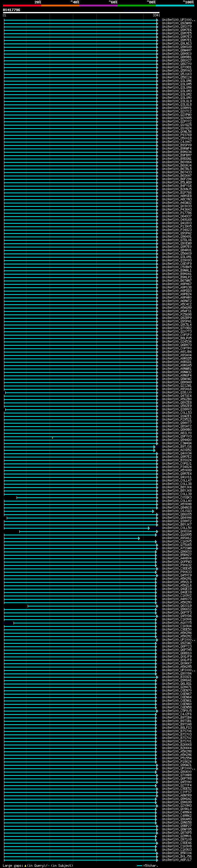Open hit UniRef100_P93769
197x868 pixels.
point(177,135)
